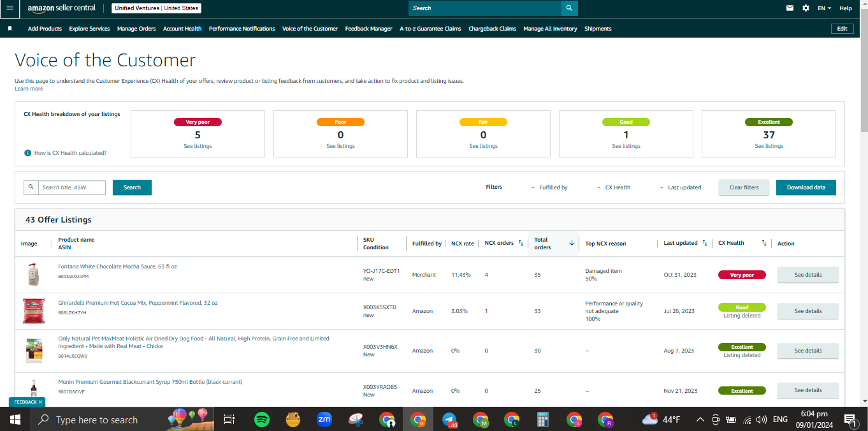Screen dimensions: 868x431
Task: Sort by Total orders arrow
Action: coord(572,243)
